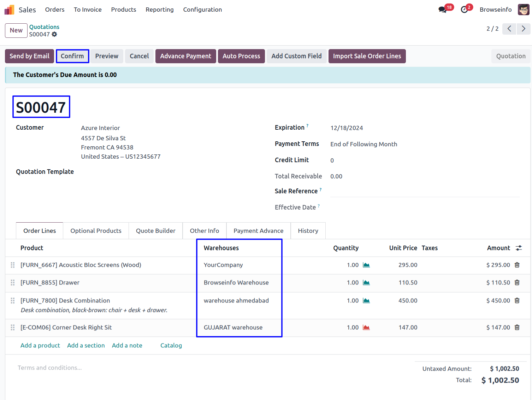Click red forecast icon for Corner Desk
The width and height of the screenshot is (532, 400).
tap(366, 328)
